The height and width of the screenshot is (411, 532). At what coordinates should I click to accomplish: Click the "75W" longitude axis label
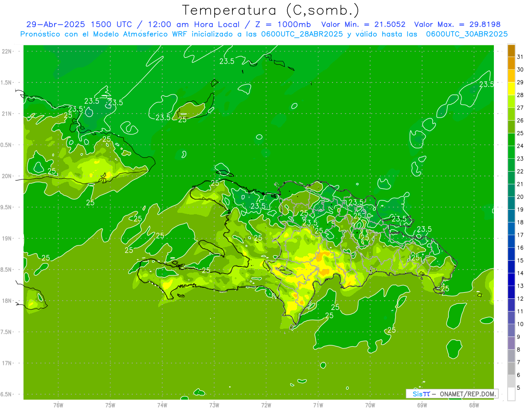(110, 405)
